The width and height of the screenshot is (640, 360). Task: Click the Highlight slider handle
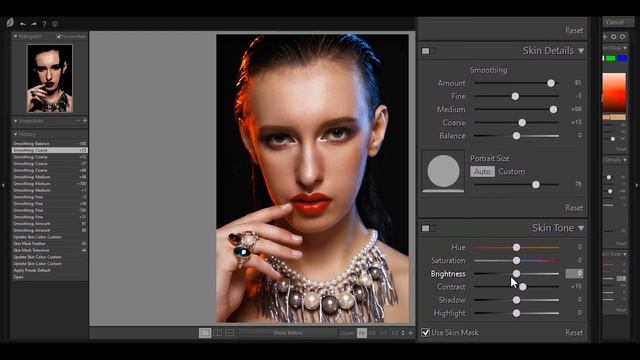[516, 313]
